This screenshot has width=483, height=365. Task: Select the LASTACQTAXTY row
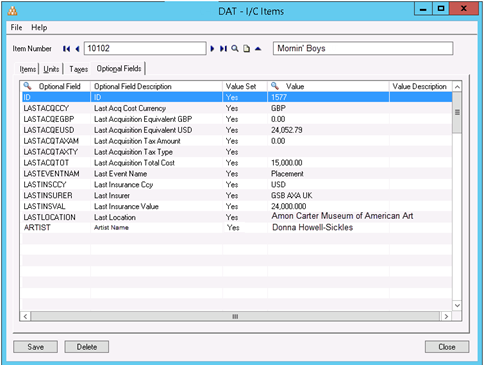tap(237, 152)
